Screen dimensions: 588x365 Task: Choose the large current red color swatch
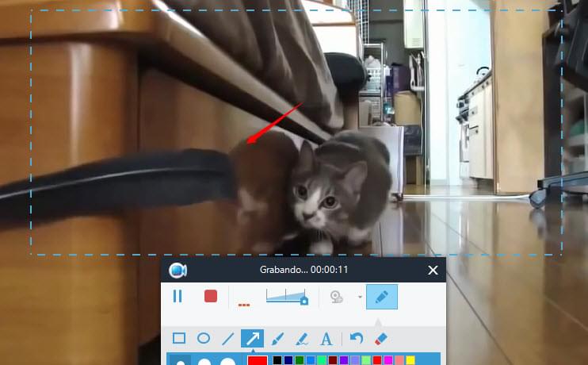[x=258, y=360]
